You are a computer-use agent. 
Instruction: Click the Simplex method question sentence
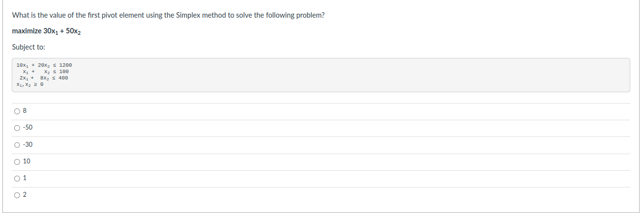(168, 15)
